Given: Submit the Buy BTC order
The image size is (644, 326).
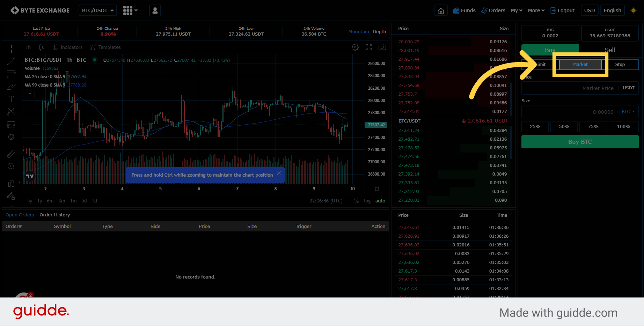Looking at the screenshot, I should point(580,142).
